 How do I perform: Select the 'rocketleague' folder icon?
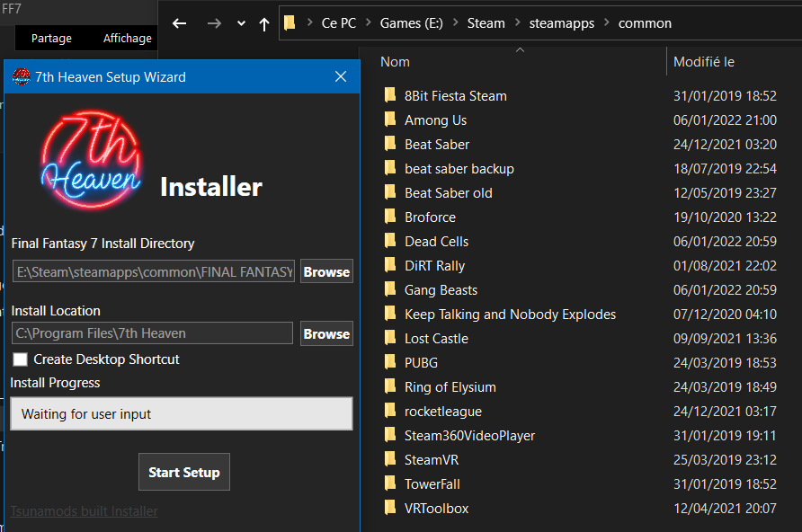(x=390, y=411)
